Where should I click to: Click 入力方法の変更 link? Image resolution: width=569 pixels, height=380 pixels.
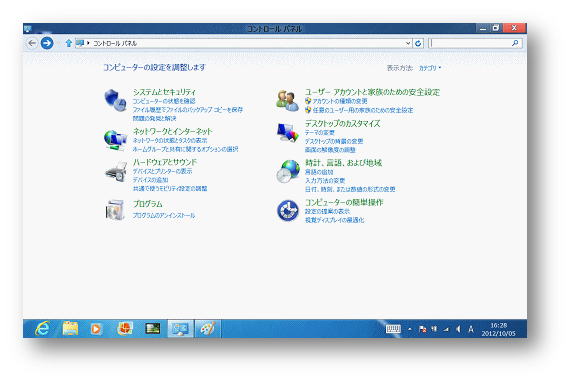point(325,180)
